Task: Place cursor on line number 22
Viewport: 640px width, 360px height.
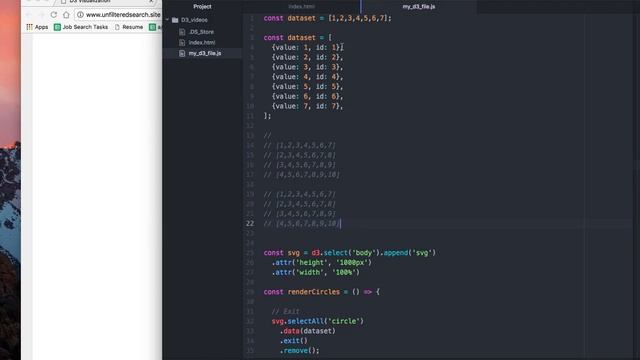Action: point(249,223)
